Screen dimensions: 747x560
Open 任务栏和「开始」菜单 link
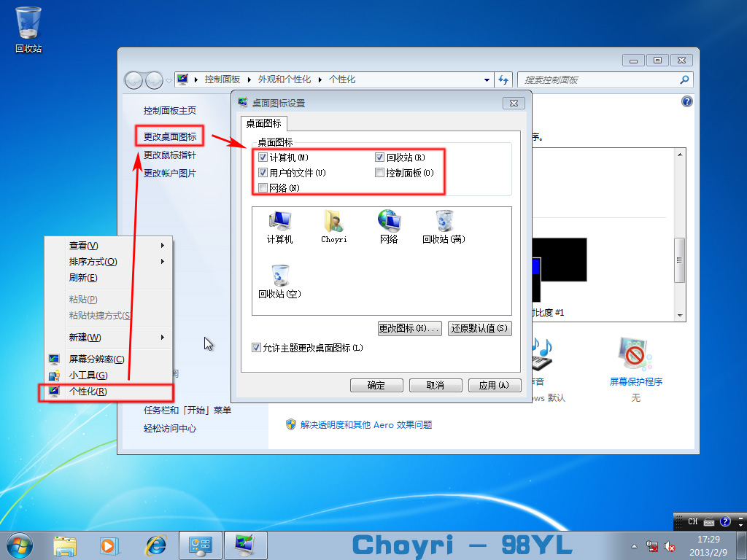[x=187, y=410]
